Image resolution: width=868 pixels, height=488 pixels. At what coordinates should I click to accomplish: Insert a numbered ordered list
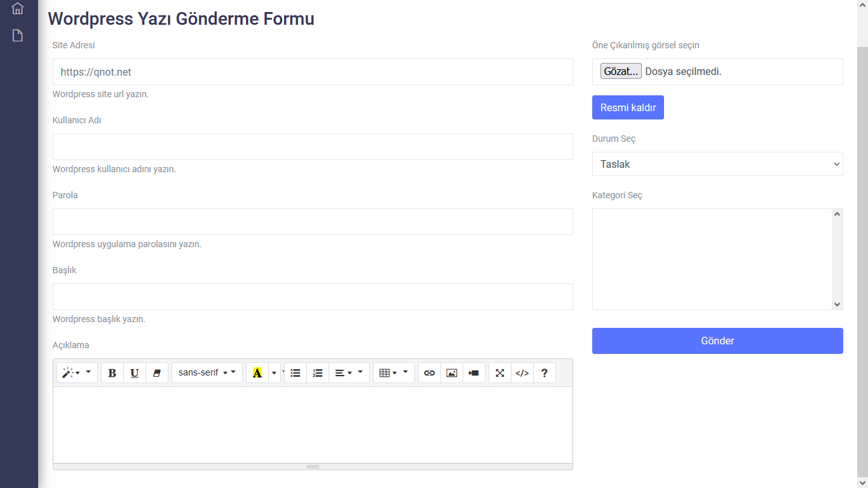click(318, 373)
